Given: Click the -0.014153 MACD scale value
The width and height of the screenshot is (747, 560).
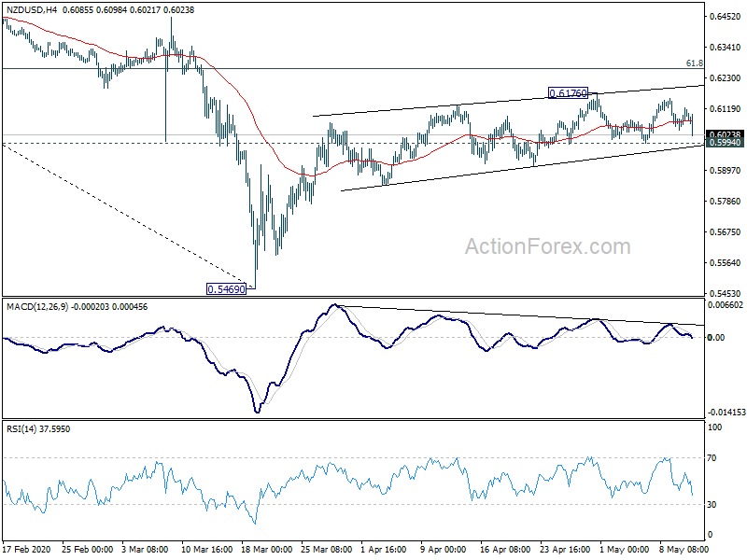Looking at the screenshot, I should point(726,412).
